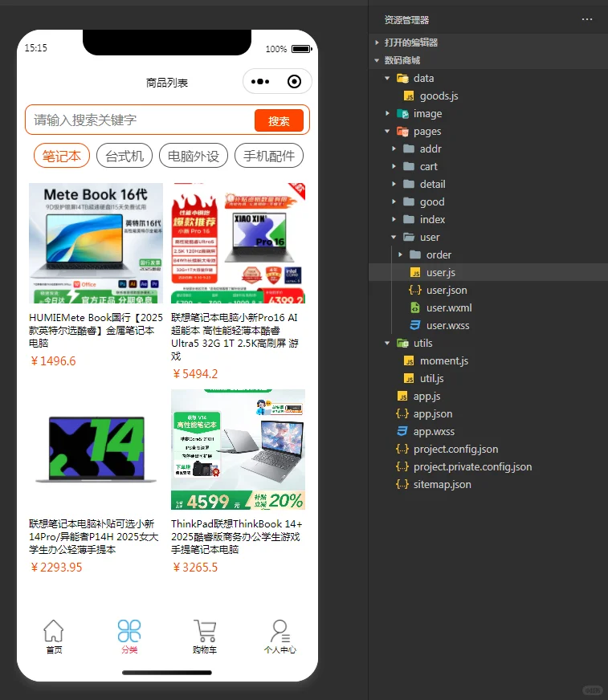Open user.js file
This screenshot has height=700, width=608.
[440, 272]
